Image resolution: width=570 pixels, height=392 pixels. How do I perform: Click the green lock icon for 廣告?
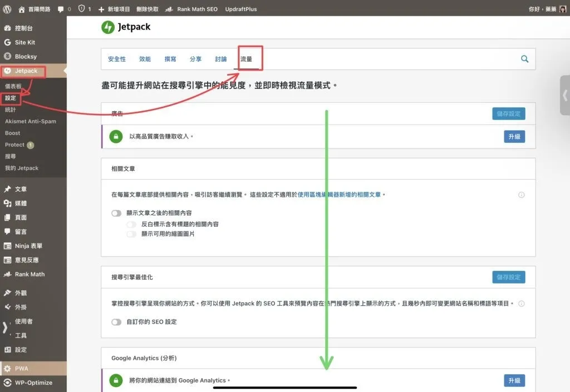click(116, 136)
